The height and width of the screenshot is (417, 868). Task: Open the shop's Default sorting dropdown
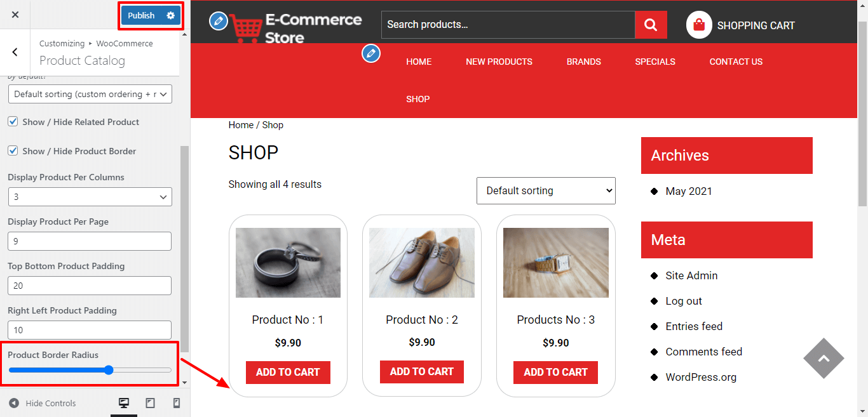click(x=546, y=190)
